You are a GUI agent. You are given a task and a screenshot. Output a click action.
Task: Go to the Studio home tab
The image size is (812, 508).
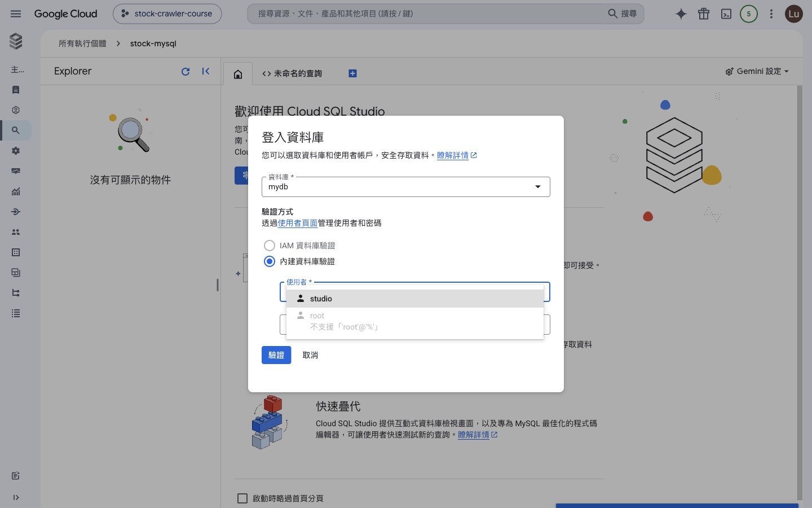238,74
